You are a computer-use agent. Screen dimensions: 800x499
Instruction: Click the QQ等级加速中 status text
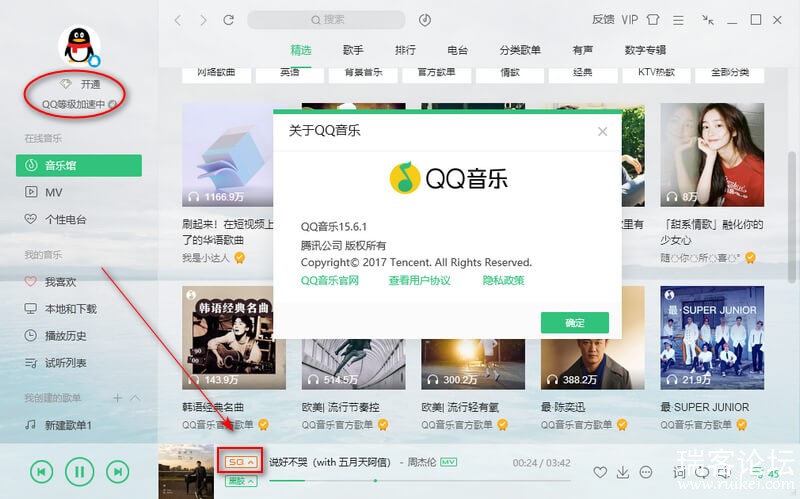(x=73, y=105)
